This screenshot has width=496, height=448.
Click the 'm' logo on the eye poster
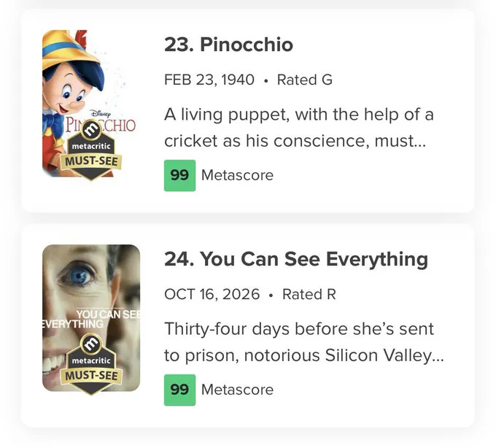click(91, 344)
